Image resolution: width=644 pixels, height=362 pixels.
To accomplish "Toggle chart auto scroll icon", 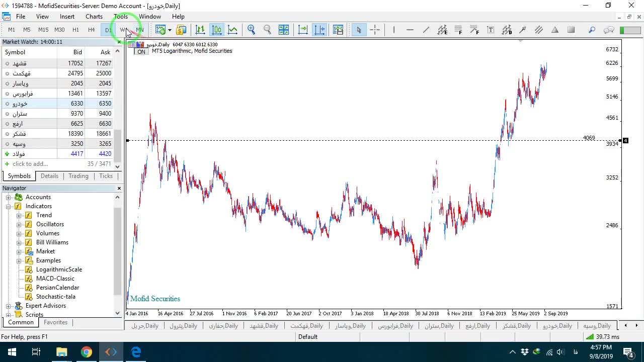I will pyautogui.click(x=303, y=30).
